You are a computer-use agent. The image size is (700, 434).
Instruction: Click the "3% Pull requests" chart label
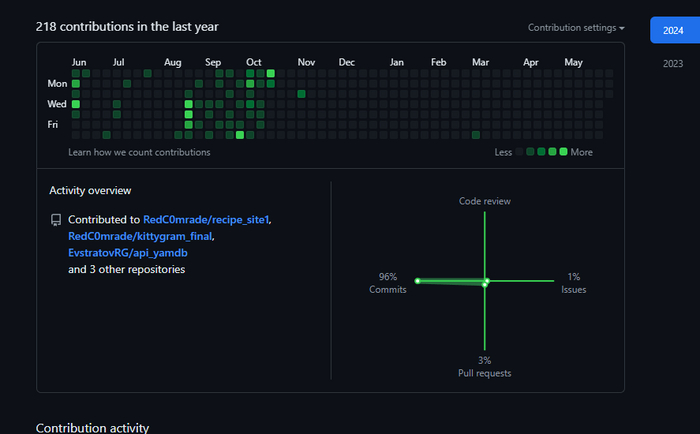(484, 366)
